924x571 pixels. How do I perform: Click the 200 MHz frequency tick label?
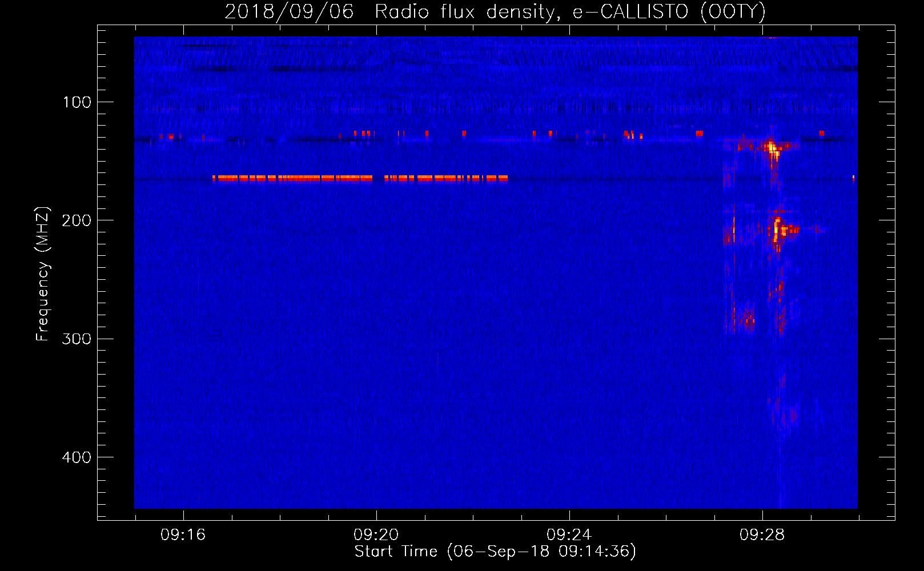pyautogui.click(x=77, y=220)
